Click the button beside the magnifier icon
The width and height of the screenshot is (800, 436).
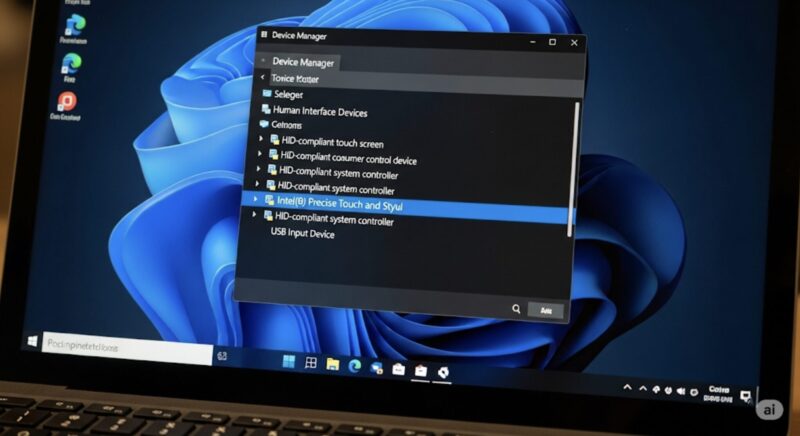click(x=545, y=310)
